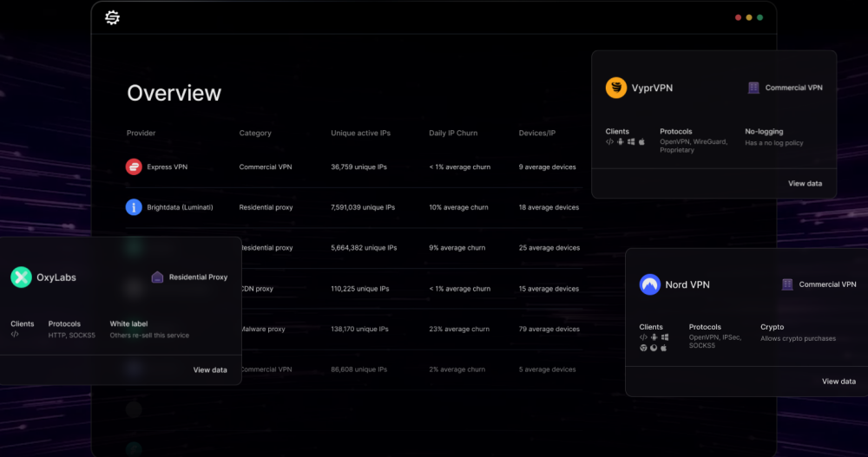The width and height of the screenshot is (868, 457).
Task: Click the Apple client icon in the Nord VPN card
Action: (x=664, y=348)
